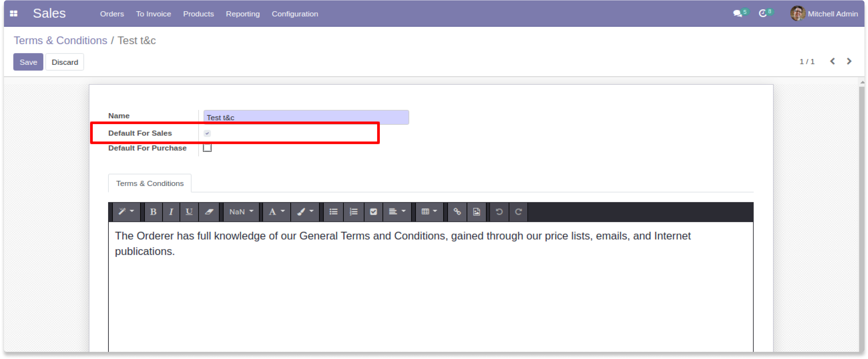Viewport: 868px width, 359px height.
Task: Open the NaN font size dropdown
Action: pos(241,212)
